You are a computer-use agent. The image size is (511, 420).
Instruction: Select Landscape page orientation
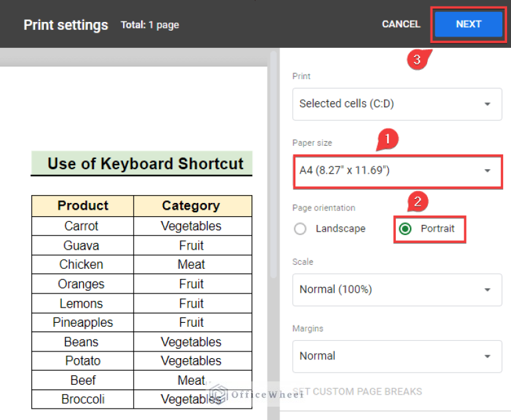coord(301,229)
